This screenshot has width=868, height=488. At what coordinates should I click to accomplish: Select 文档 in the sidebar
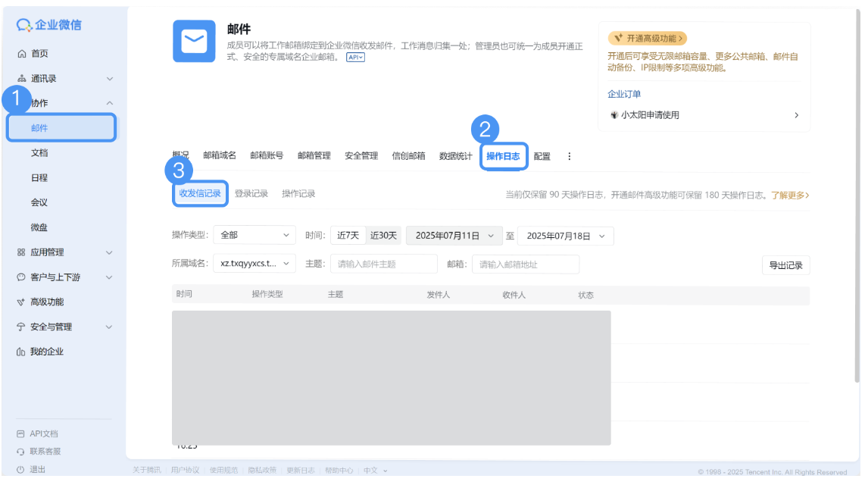pos(39,153)
